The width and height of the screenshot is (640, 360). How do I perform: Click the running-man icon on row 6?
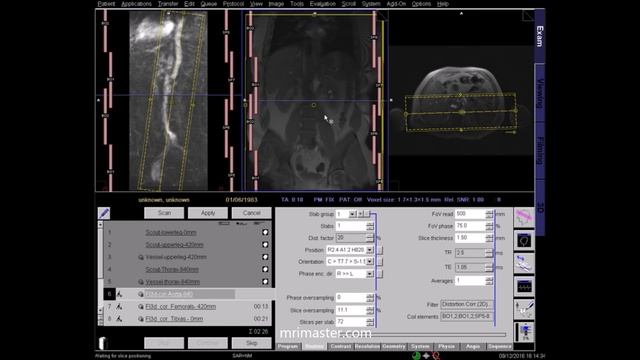(119, 294)
